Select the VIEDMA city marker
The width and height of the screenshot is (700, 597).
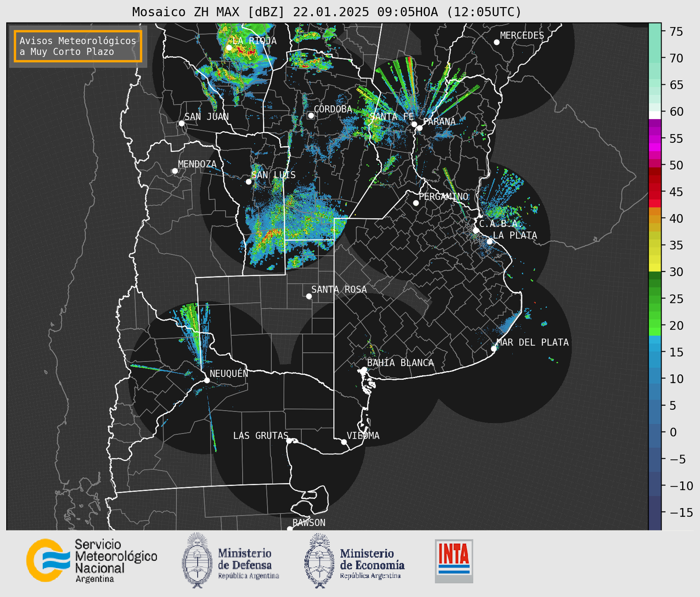(344, 442)
